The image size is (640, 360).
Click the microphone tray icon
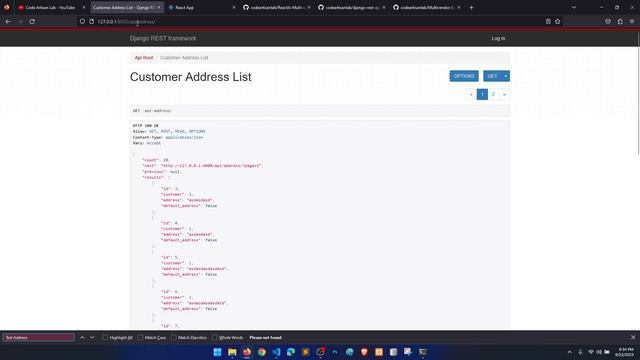coord(580,352)
